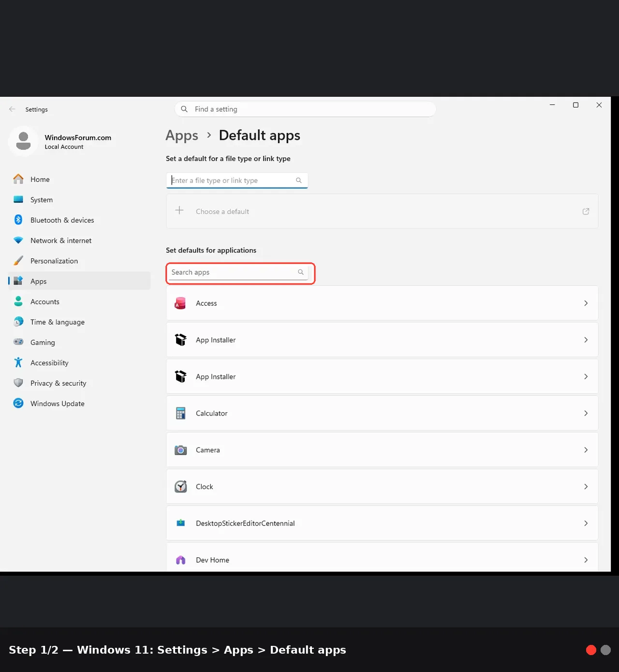Click the magnifier icon in Search apps box
The width and height of the screenshot is (619, 672).
click(301, 272)
